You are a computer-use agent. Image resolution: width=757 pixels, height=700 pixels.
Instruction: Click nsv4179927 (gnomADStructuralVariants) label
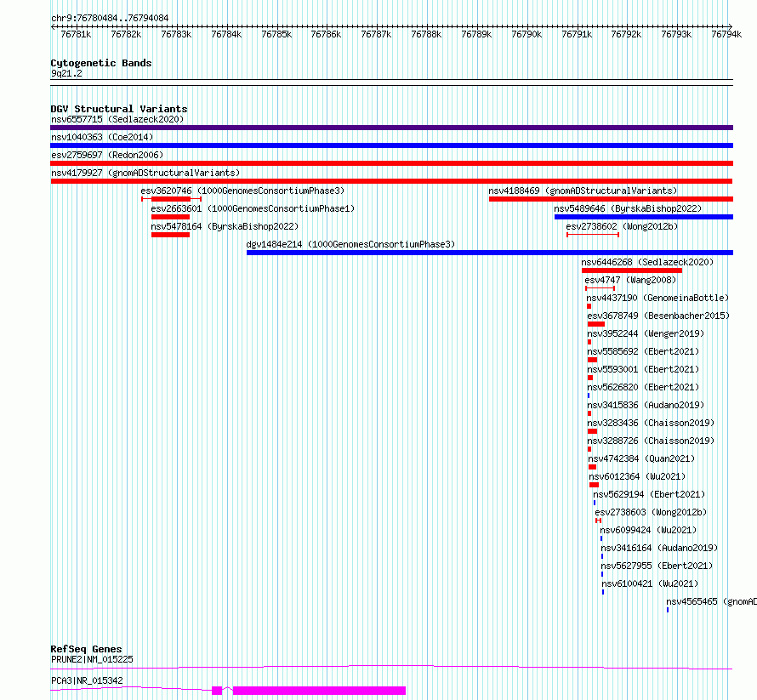coord(145,173)
